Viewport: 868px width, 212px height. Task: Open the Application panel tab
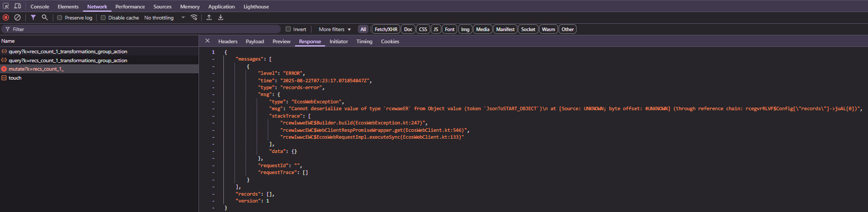pos(222,7)
